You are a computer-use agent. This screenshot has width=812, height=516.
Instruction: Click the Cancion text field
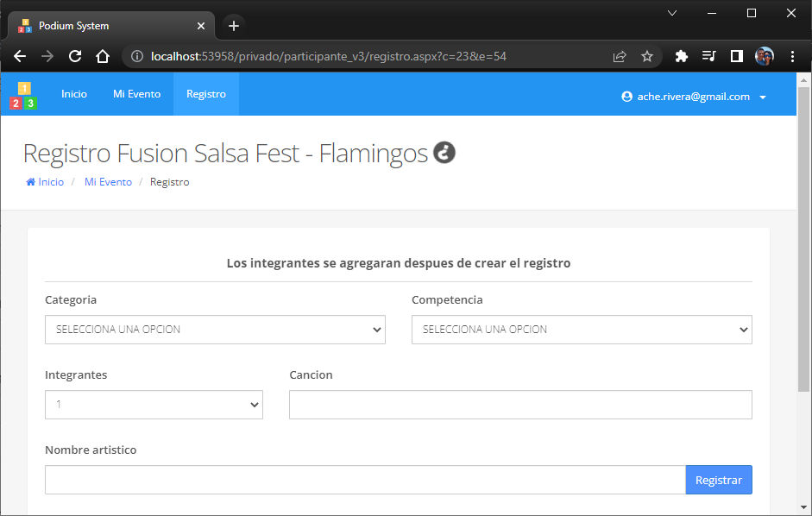coord(520,405)
